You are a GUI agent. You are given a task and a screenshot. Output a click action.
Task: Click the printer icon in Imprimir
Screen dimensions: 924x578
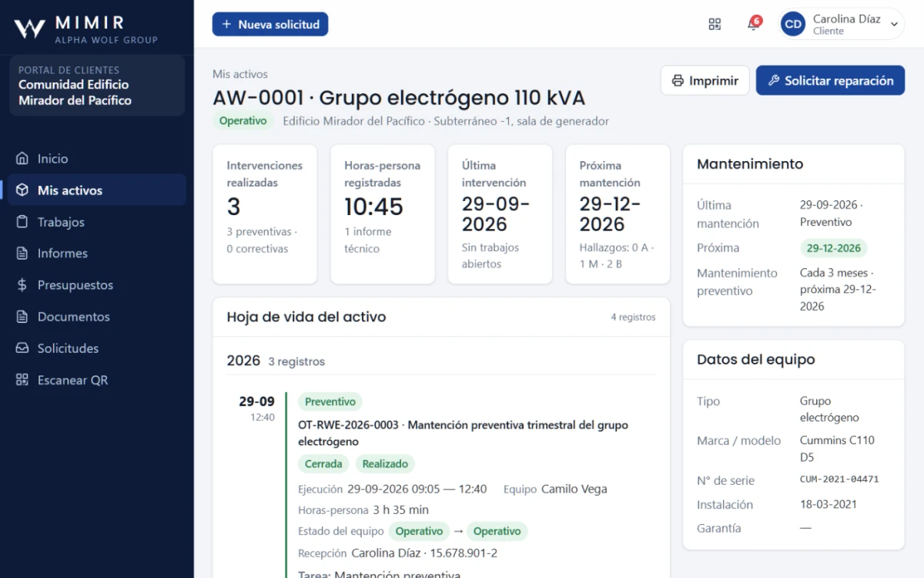click(678, 81)
